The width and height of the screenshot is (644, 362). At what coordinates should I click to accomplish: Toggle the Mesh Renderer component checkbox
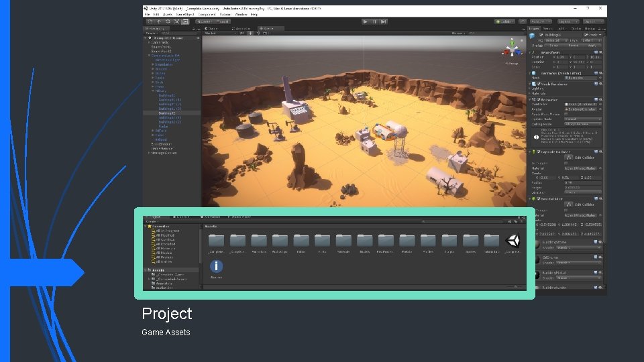(x=539, y=84)
